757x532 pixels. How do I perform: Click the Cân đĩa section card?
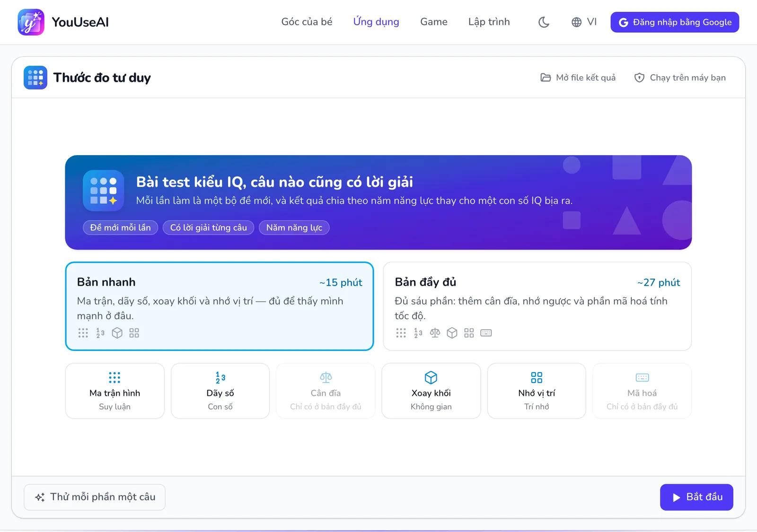[326, 391]
